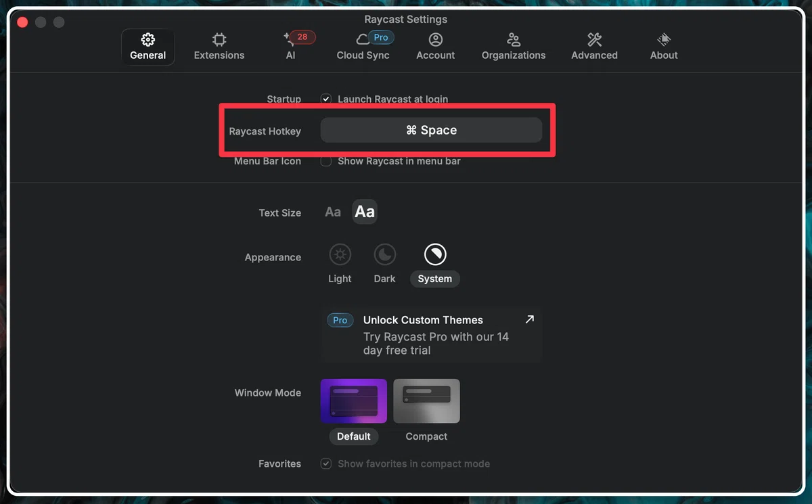
Task: Select the Default window mode thumbnail
Action: pos(353,400)
